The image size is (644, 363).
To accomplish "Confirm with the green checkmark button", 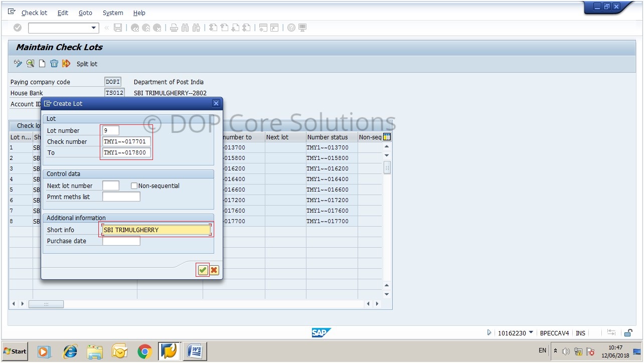I will coord(203,270).
